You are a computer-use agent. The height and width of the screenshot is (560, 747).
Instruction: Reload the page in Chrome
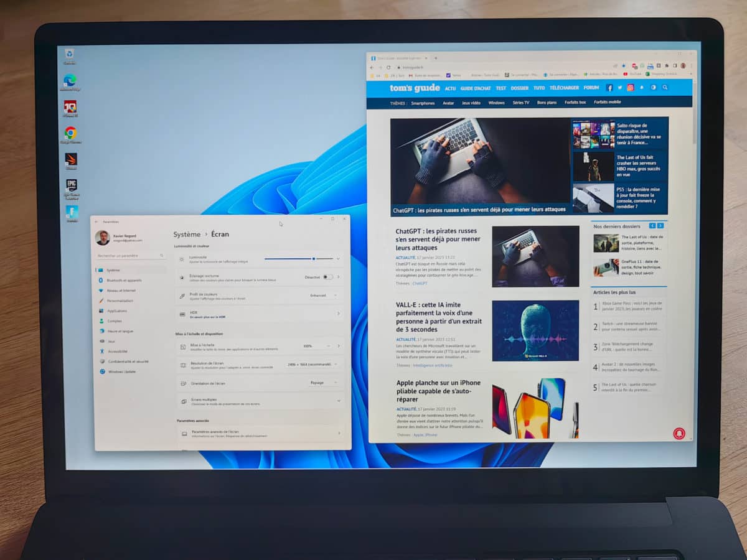388,67
